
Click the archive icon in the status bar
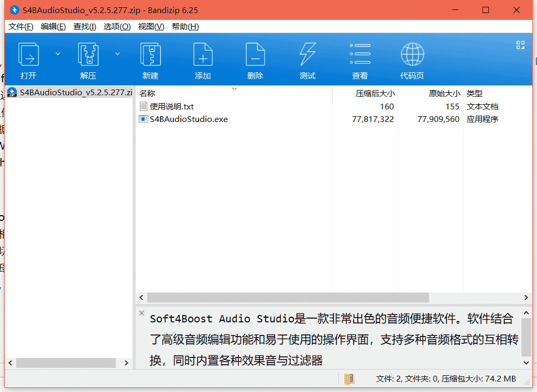coord(349,379)
